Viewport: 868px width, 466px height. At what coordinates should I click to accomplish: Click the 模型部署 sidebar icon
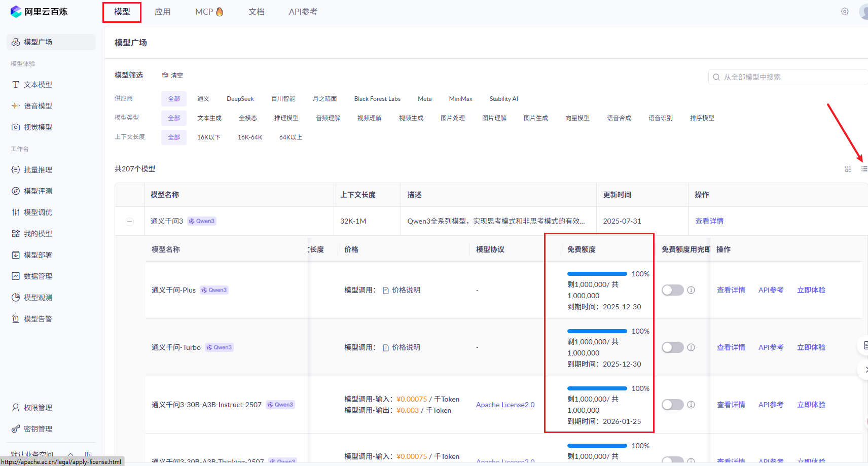16,255
